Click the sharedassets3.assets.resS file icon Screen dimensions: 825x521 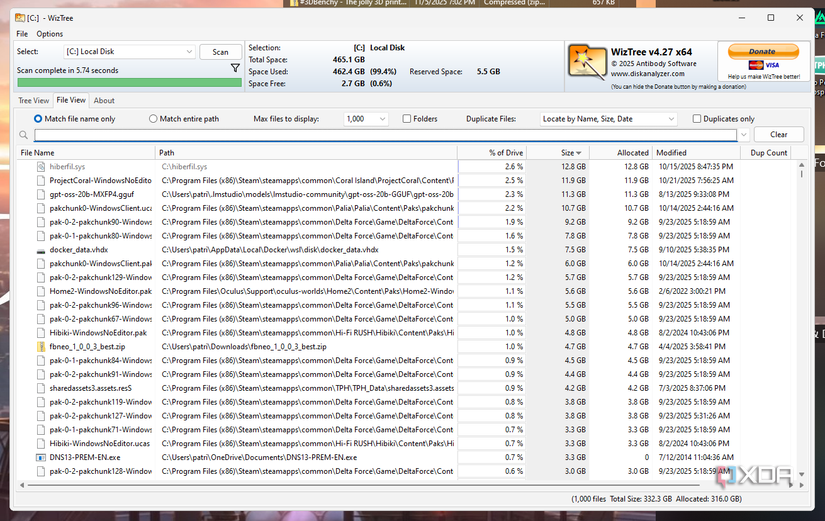(x=41, y=388)
